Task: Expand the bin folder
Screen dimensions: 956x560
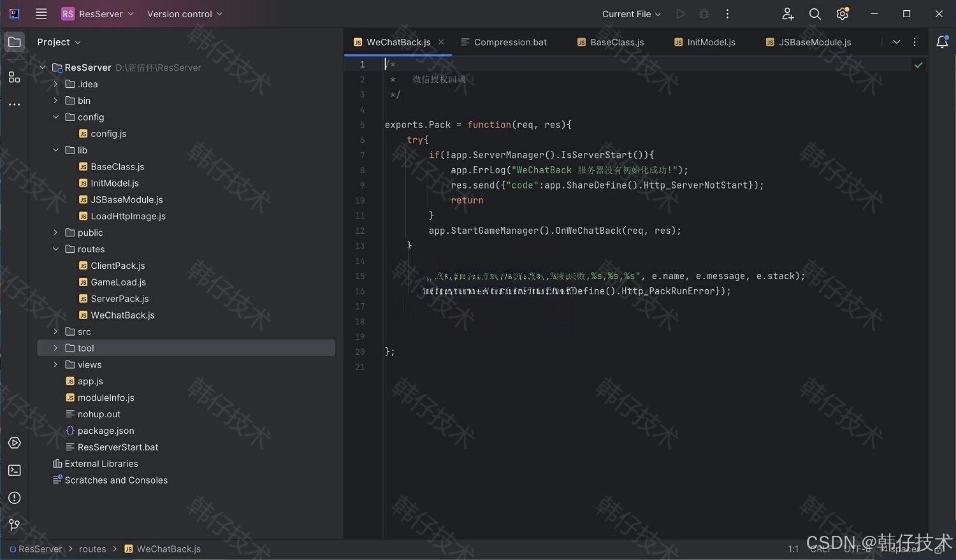Action: pyautogui.click(x=55, y=101)
